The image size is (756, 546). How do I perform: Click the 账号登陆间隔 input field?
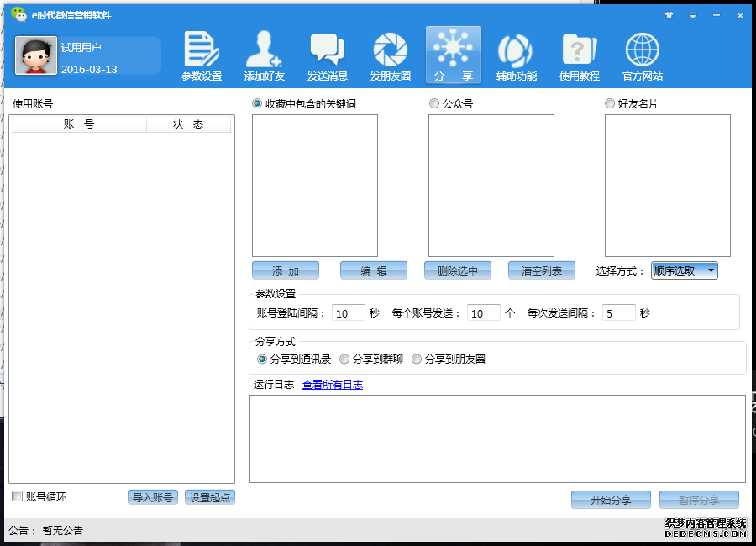click(348, 313)
